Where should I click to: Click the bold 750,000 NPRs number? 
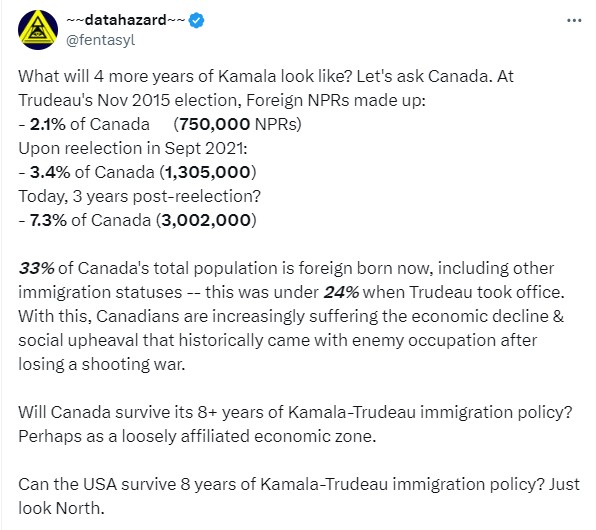tap(214, 124)
